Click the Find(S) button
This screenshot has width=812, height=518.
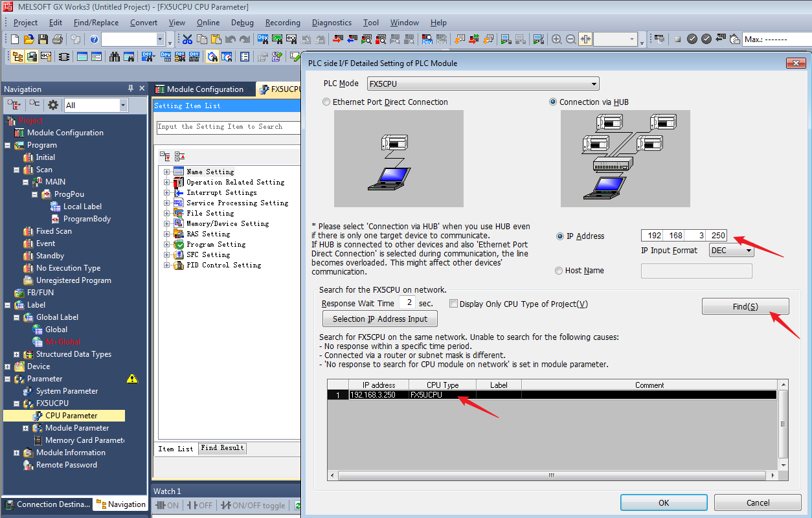[745, 307]
